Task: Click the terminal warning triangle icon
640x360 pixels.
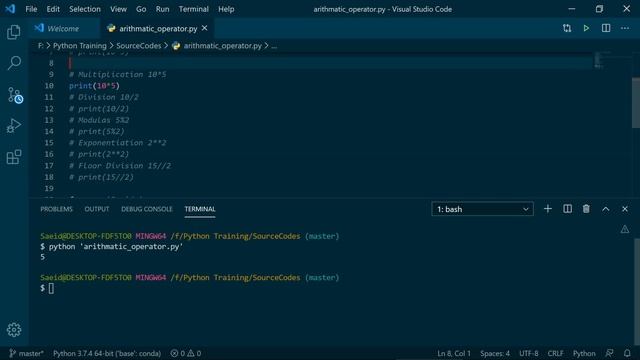Action: [x=625, y=229]
